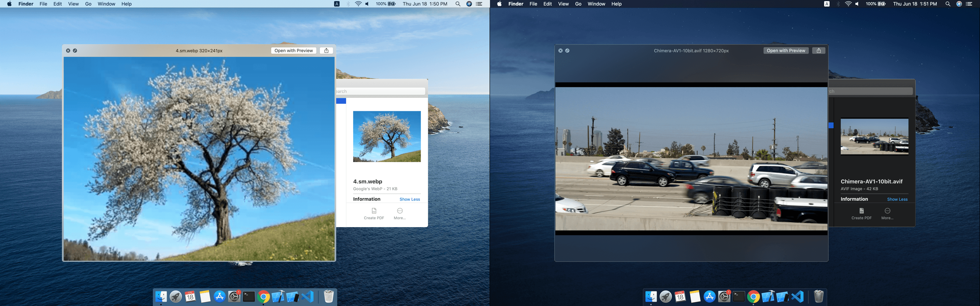Open the Window menu in the dark menu bar
Image resolution: width=980 pixels, height=306 pixels.
(x=596, y=4)
